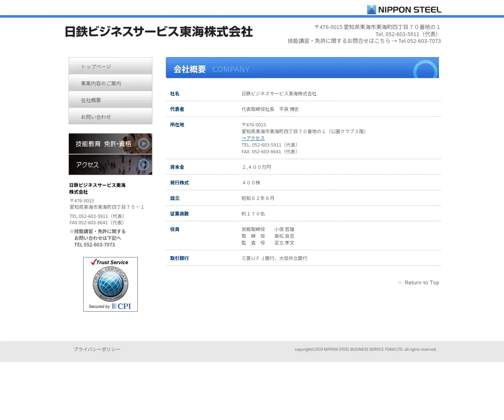Click 監査役 足立 孝文 entry
Screen dimensions: 504x420
268,243
